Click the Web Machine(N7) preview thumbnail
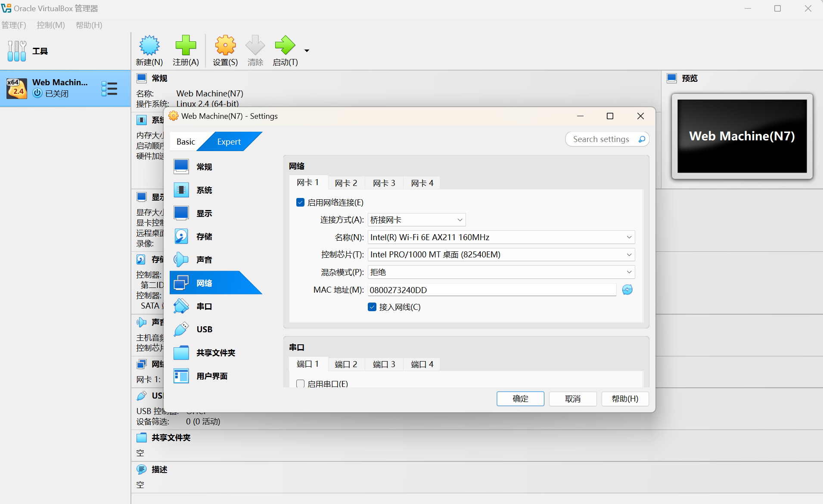 tap(742, 136)
